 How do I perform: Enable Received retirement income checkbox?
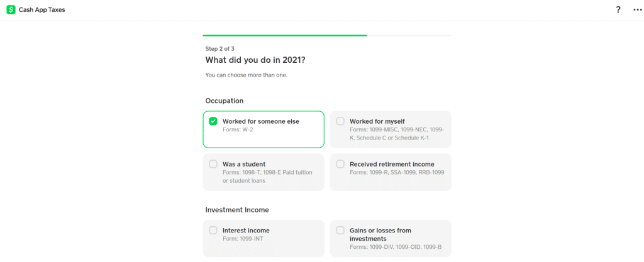click(340, 164)
